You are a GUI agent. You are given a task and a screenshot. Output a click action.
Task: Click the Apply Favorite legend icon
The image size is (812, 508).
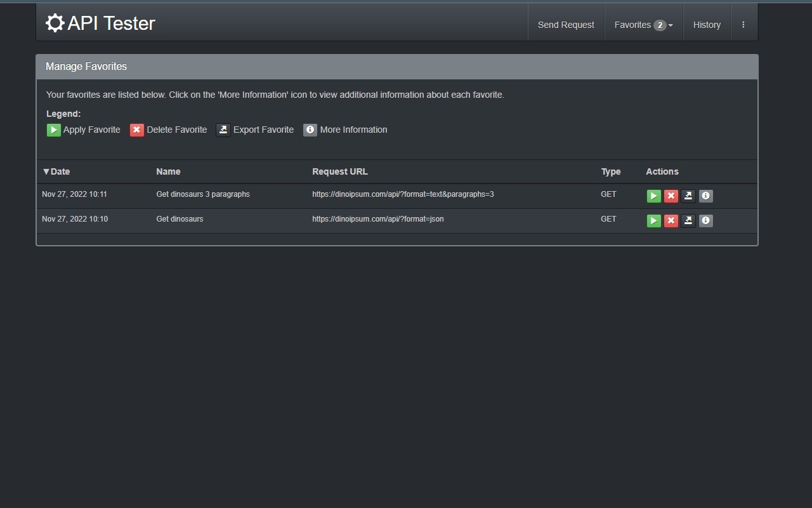click(54, 130)
